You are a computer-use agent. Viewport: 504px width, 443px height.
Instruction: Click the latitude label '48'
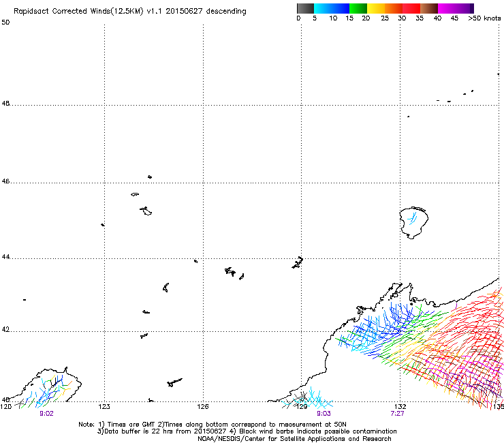click(5, 104)
